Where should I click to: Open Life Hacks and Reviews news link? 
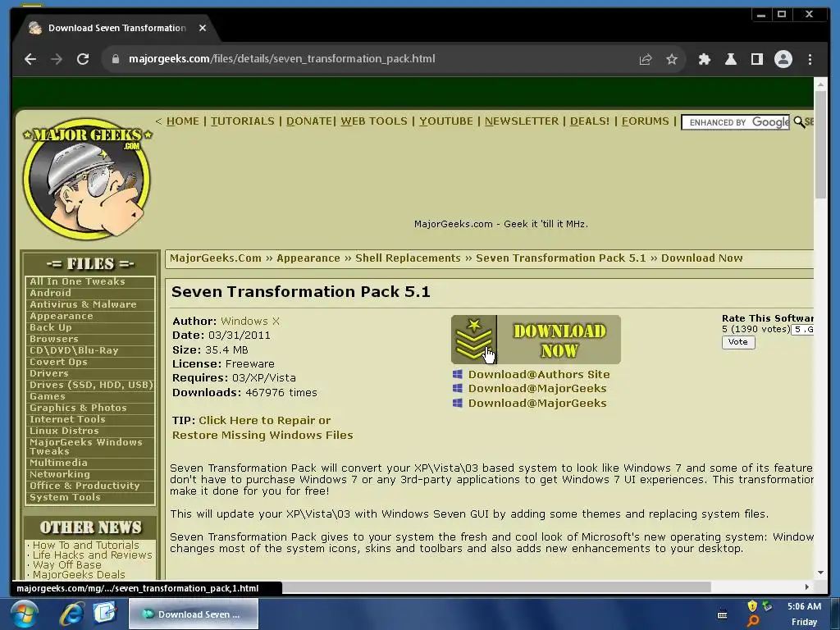[x=92, y=555]
